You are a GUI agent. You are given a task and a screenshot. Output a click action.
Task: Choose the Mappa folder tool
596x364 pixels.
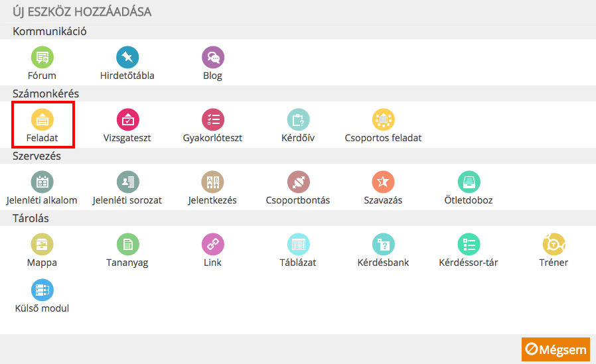pos(42,244)
